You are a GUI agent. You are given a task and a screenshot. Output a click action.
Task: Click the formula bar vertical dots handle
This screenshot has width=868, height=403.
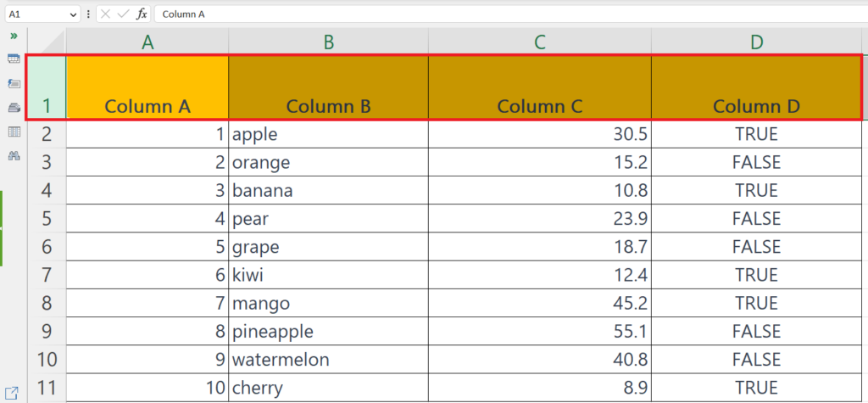[x=88, y=14]
